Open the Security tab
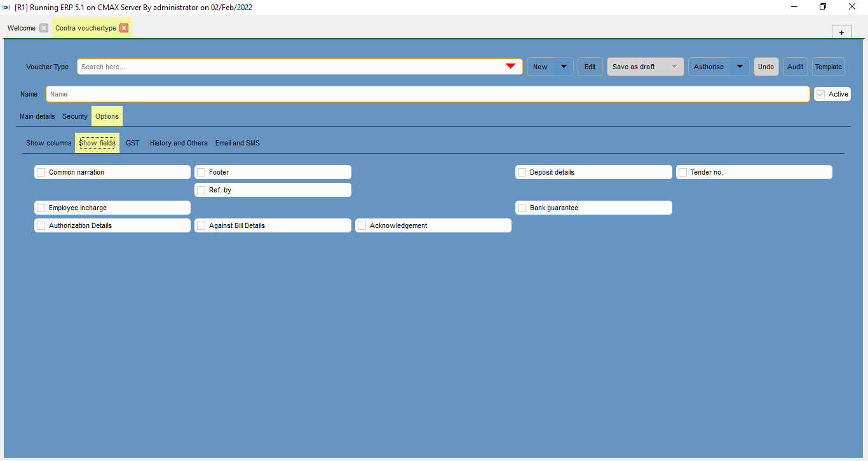Image resolution: width=868 pixels, height=461 pixels. pyautogui.click(x=75, y=116)
